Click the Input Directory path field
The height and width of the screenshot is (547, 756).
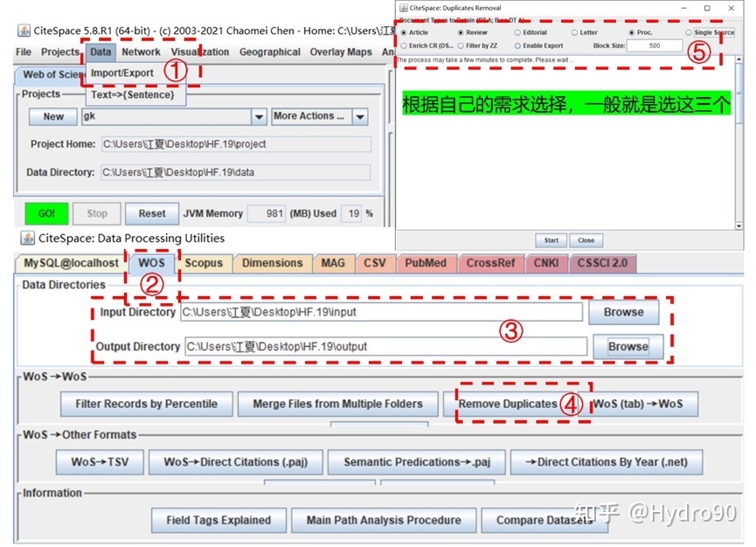pyautogui.click(x=381, y=312)
